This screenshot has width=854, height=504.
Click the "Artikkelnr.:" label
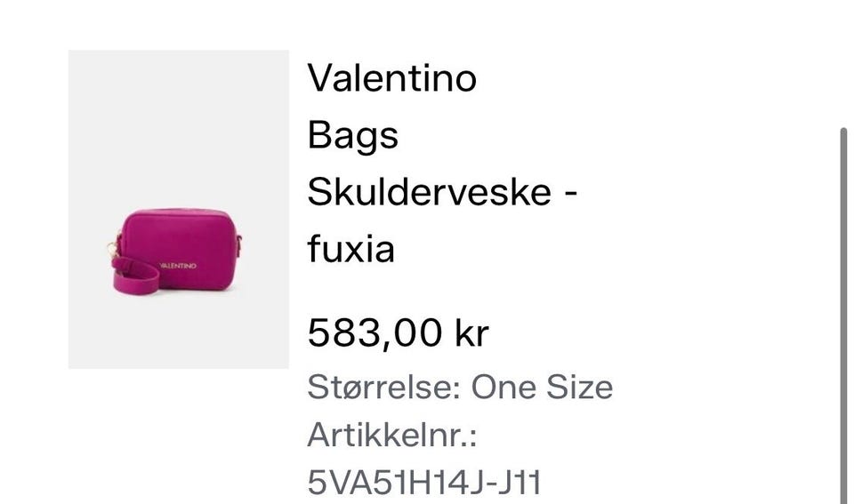[x=392, y=436]
